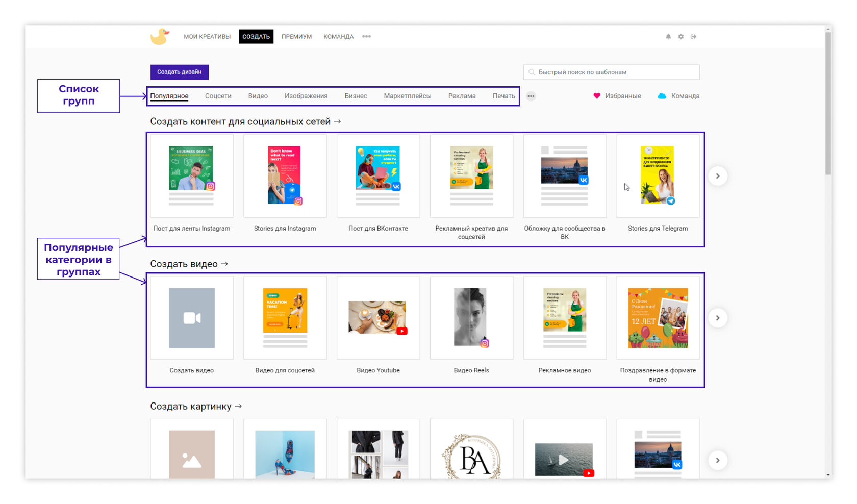
Task: Show more image templates with the arrow
Action: tap(718, 460)
